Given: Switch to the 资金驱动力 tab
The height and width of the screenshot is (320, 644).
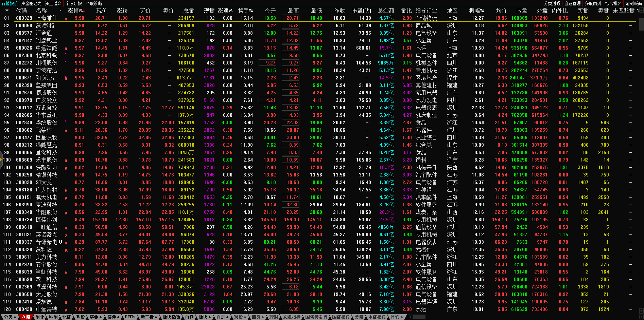Looking at the screenshot, I should pyautogui.click(x=31, y=3).
